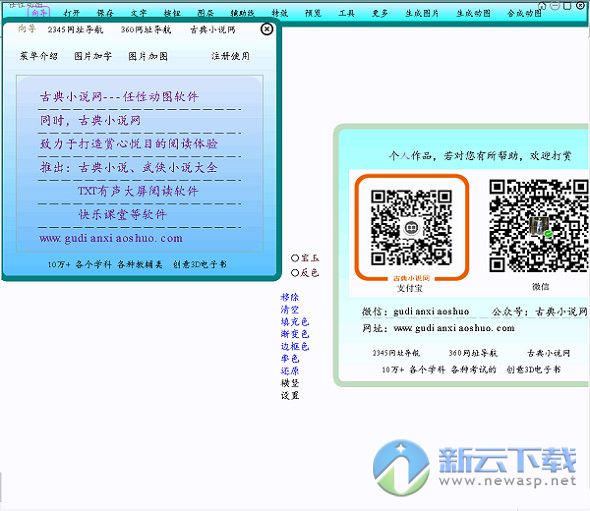Click 创意3D电子书 link at guide panel bottom
590x511 pixels.
coord(200,264)
